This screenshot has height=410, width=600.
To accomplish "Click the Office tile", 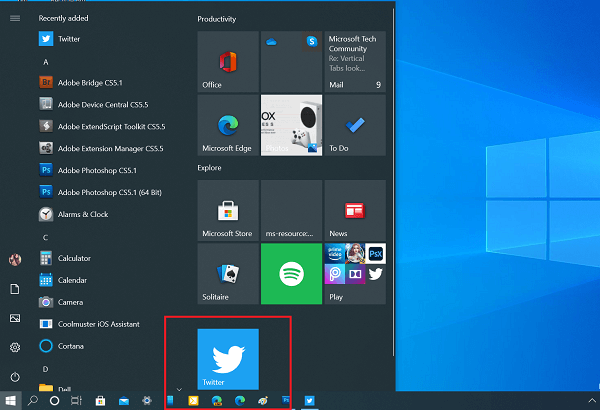I will 228,62.
